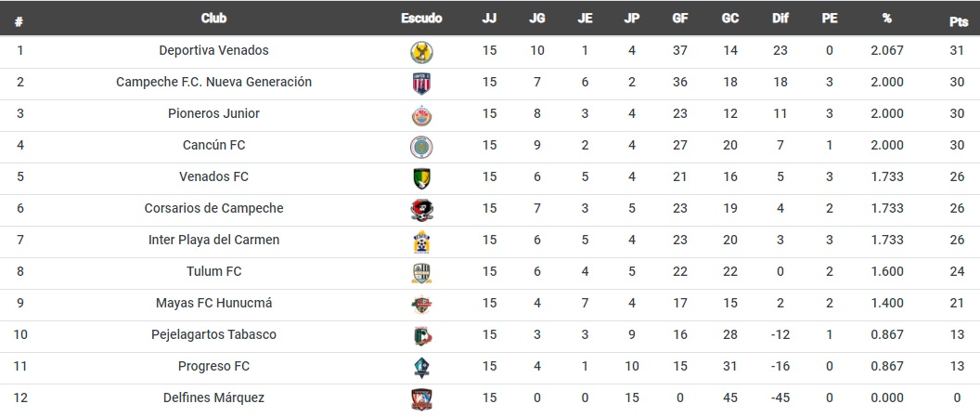Click the GF column header
The width and height of the screenshot is (980, 417).
(x=680, y=19)
